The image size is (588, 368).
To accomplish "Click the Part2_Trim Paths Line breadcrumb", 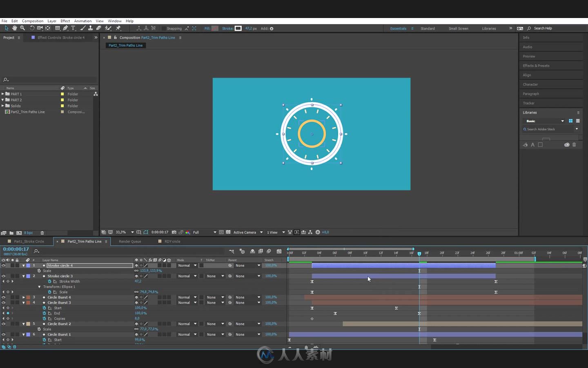I will click(126, 45).
